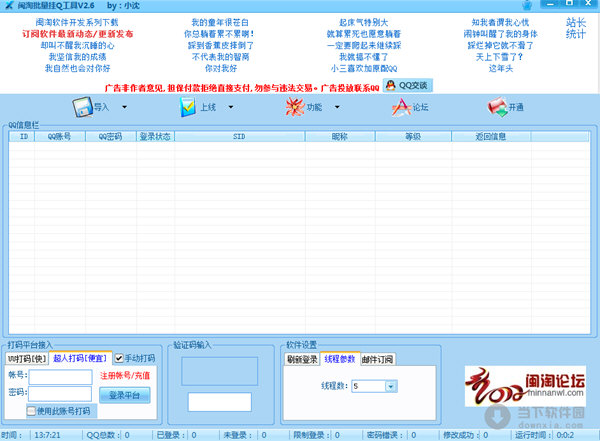Switch to the 超人打码[便宜] tab

coord(80,358)
